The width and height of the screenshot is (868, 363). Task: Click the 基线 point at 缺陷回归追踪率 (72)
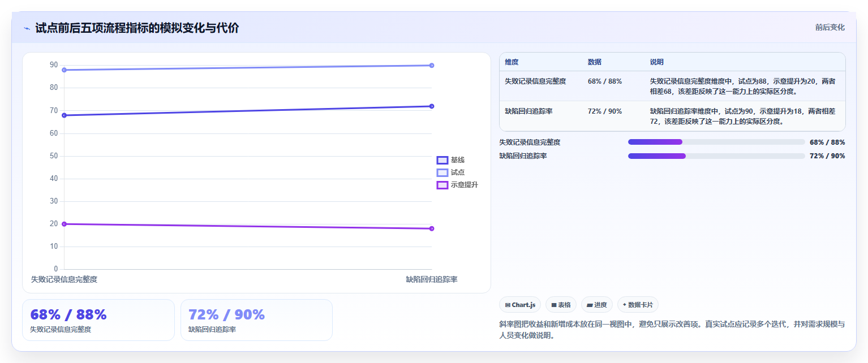[x=432, y=106]
